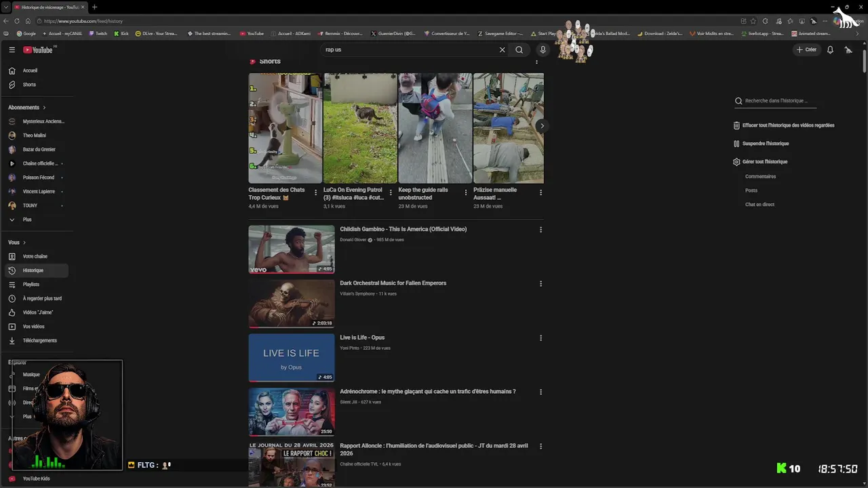This screenshot has height=488, width=868.
Task: Click Effacer tout l'historique des vidéos regardées
Action: (784, 125)
